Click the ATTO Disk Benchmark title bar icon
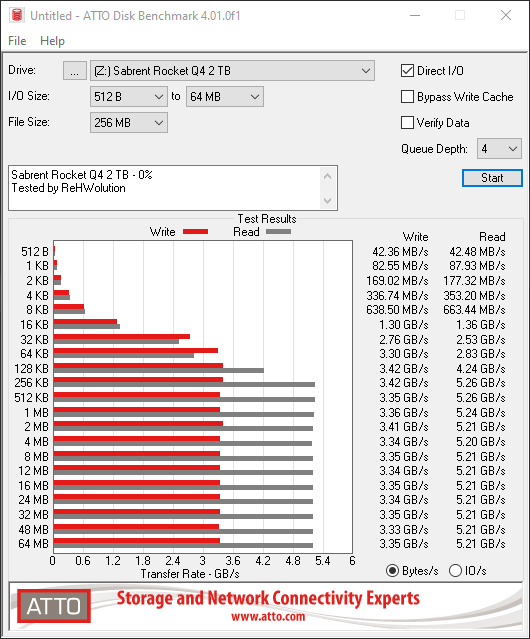Image resolution: width=530 pixels, height=639 pixels. pos(17,15)
